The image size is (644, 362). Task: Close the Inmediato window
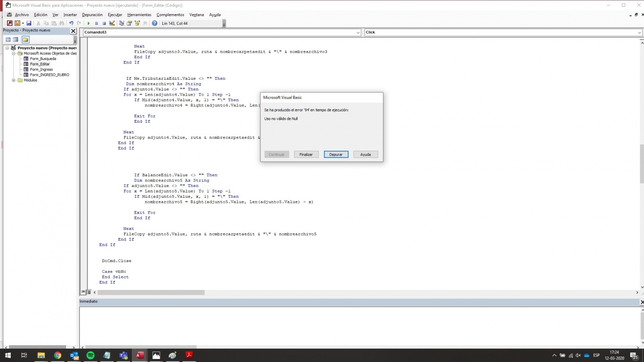pos(642,302)
